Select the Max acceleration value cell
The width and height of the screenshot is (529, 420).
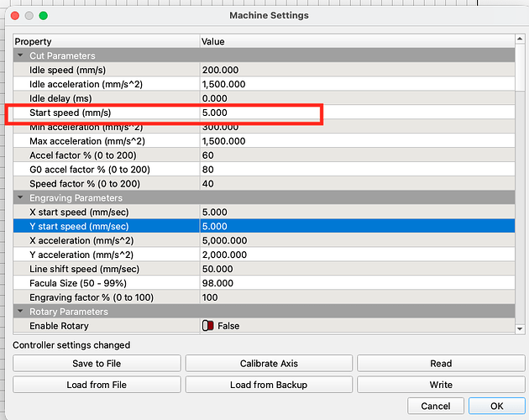pos(353,141)
